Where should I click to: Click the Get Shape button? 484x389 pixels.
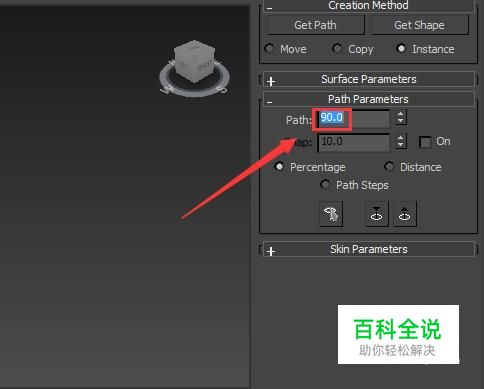(419, 25)
